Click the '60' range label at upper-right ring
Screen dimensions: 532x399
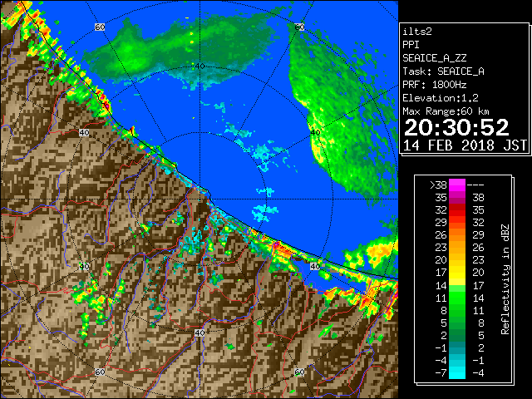[299, 27]
